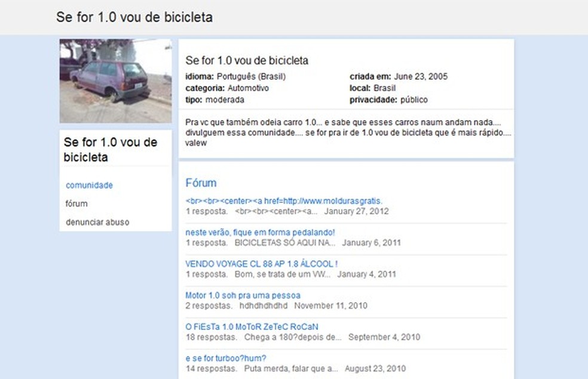This screenshot has height=379, width=588.
Task: Open the e se for turboo?hum? topic
Action: pyautogui.click(x=226, y=358)
